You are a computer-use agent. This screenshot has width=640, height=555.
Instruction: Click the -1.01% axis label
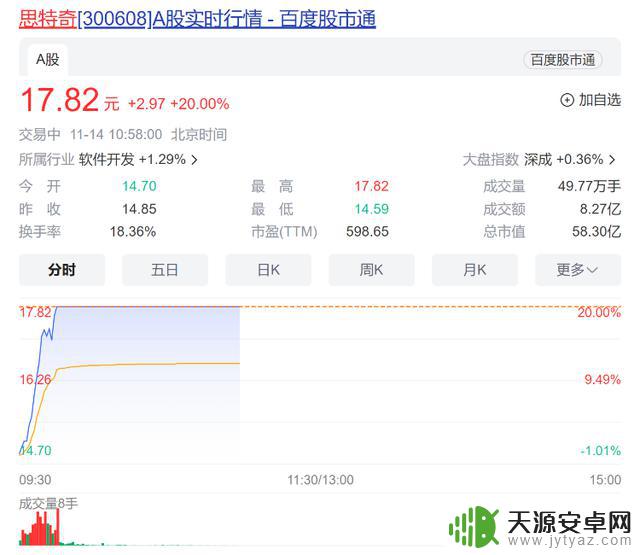point(600,451)
